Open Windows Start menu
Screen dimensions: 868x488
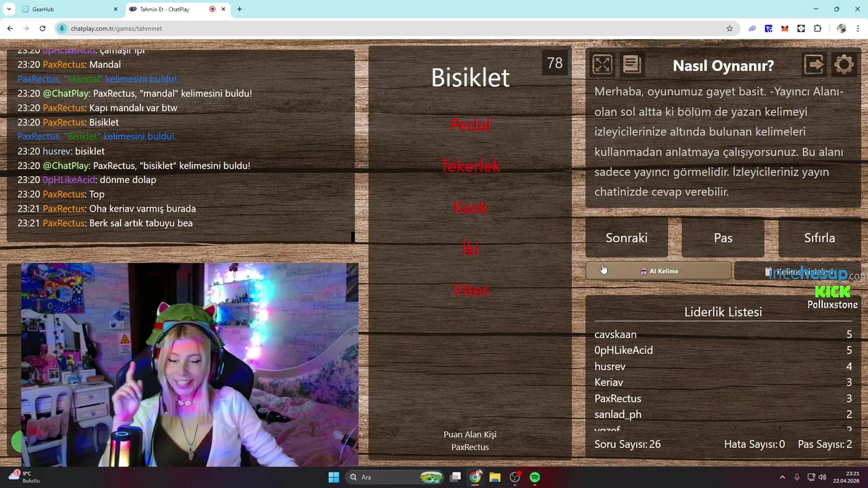pos(334,477)
